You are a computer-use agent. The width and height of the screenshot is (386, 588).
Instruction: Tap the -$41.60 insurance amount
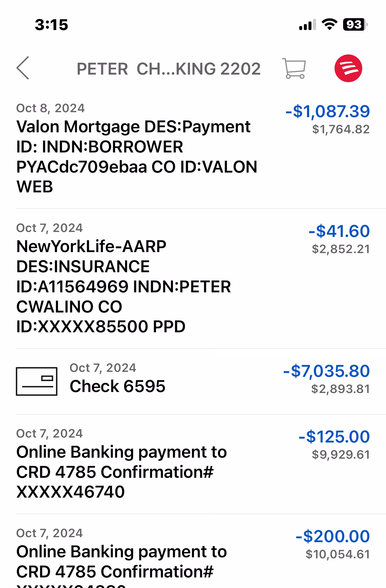(339, 231)
